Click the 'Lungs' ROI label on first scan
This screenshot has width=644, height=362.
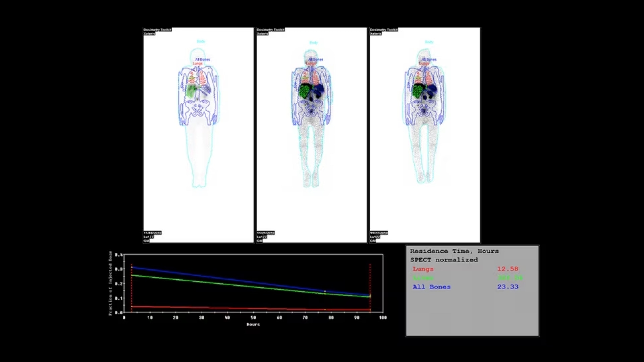pyautogui.click(x=198, y=63)
